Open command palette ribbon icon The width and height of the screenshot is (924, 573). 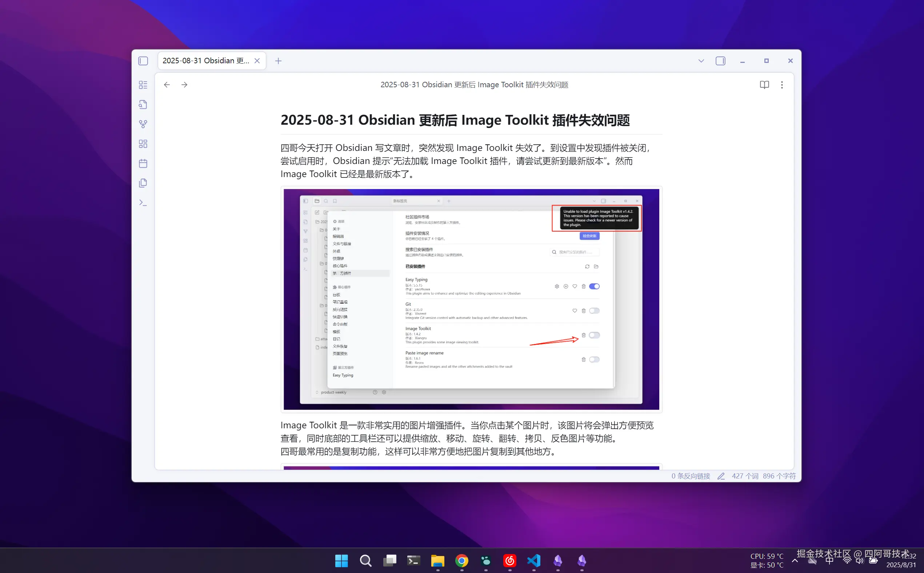143,203
